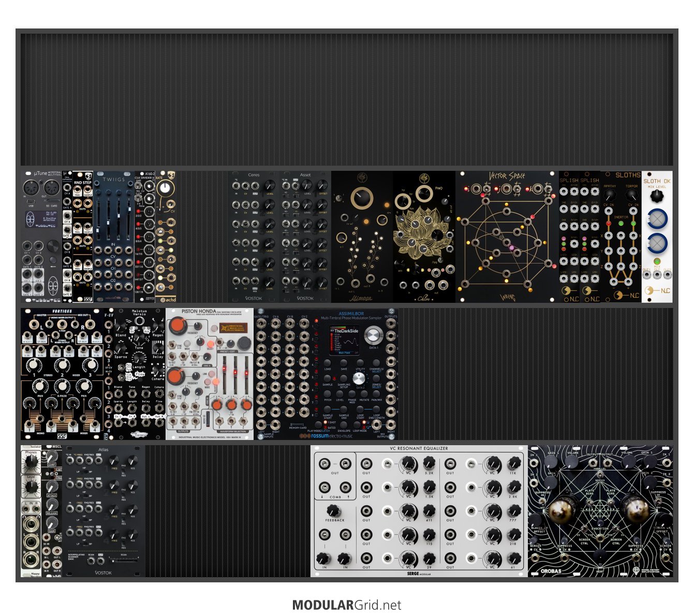Click the Torpor knob on Sloths
The image size is (694, 616).
(631, 195)
